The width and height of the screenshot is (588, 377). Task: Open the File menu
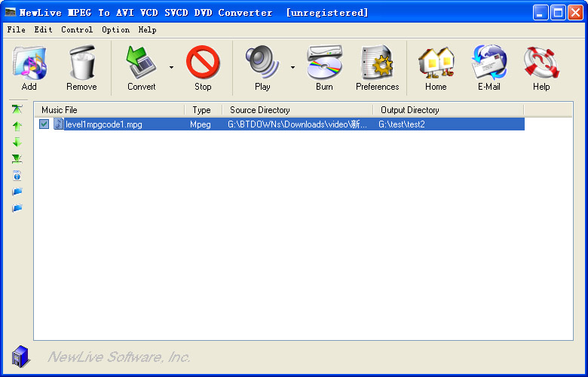(x=17, y=29)
